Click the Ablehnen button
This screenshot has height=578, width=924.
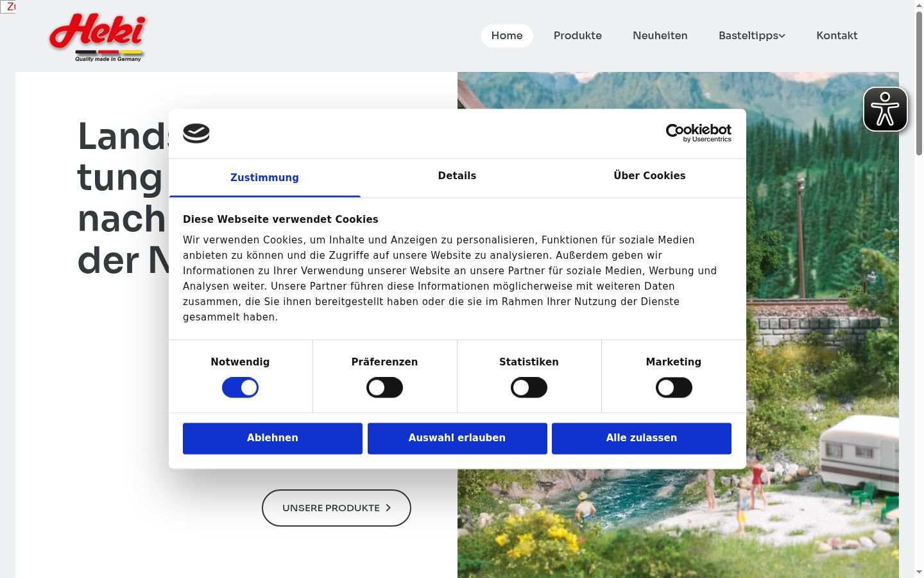tap(273, 438)
